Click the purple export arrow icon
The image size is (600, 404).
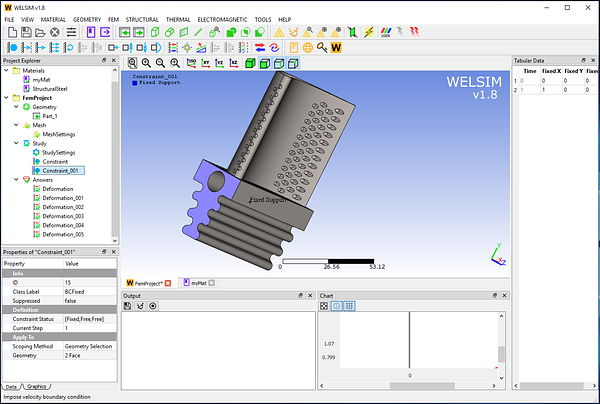point(105,32)
